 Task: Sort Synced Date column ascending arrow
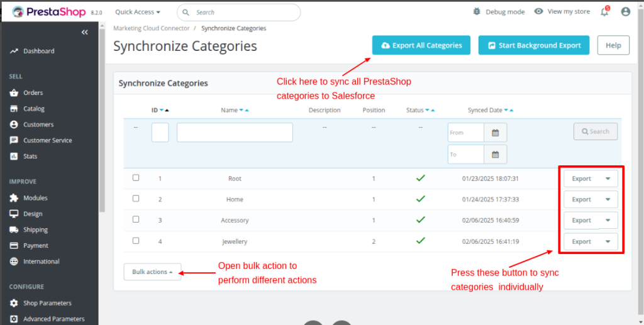point(511,110)
